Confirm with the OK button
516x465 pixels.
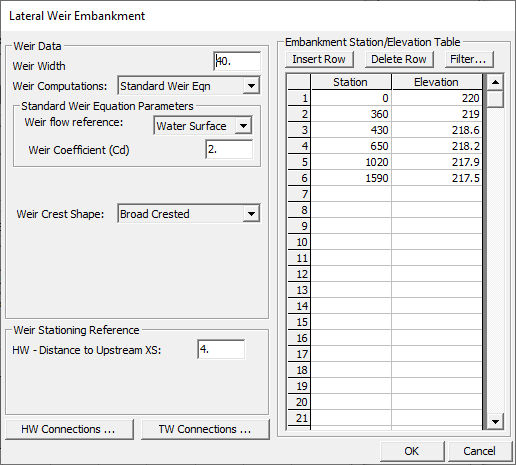[x=412, y=451]
